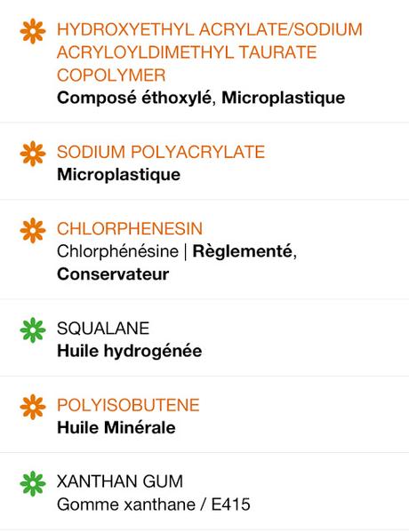Viewport: 409px width, 532px height.
Task: Click the 'Règlementé' tag for Chlorphenesin
Action: coord(242,251)
